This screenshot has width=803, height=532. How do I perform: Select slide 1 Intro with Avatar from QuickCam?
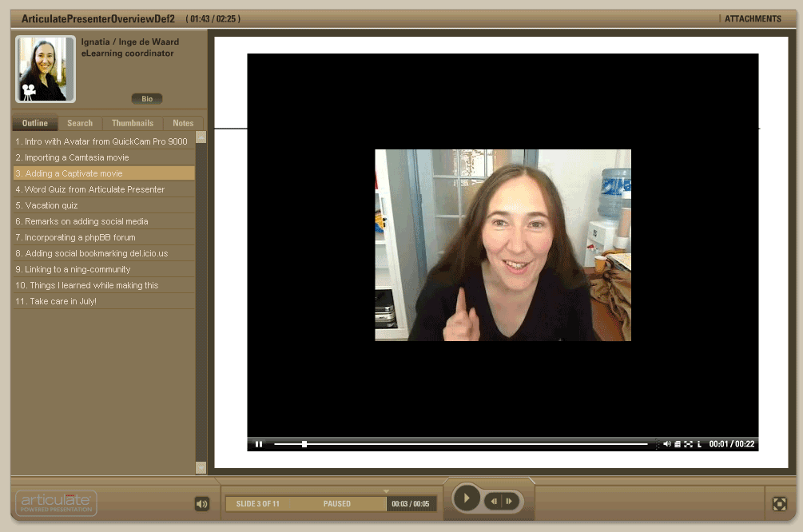pyautogui.click(x=104, y=141)
